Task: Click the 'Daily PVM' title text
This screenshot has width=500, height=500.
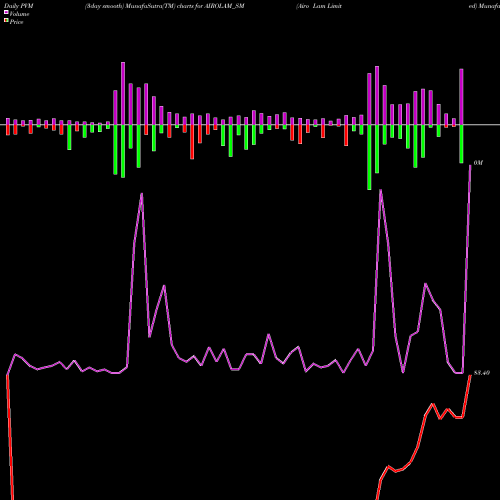Action: 19,6
